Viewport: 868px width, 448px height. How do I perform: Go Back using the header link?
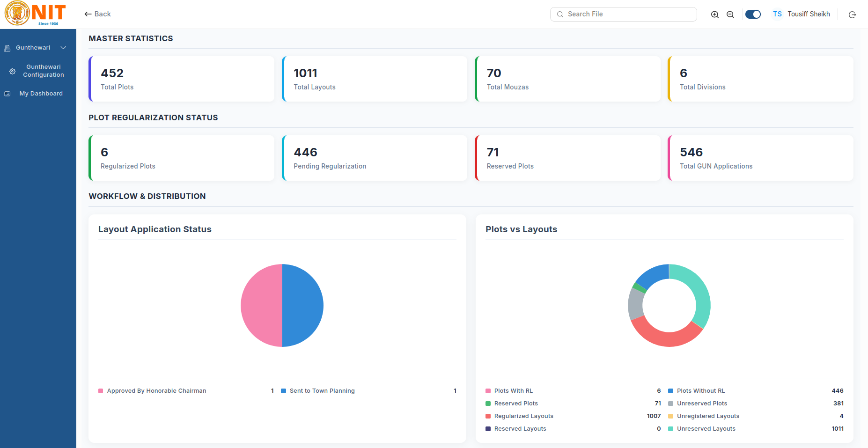[97, 14]
